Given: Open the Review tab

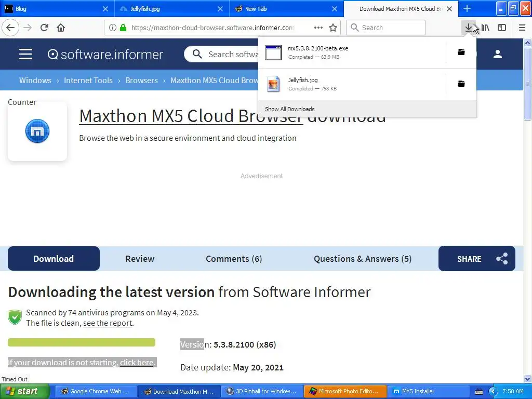Looking at the screenshot, I should pos(140,259).
